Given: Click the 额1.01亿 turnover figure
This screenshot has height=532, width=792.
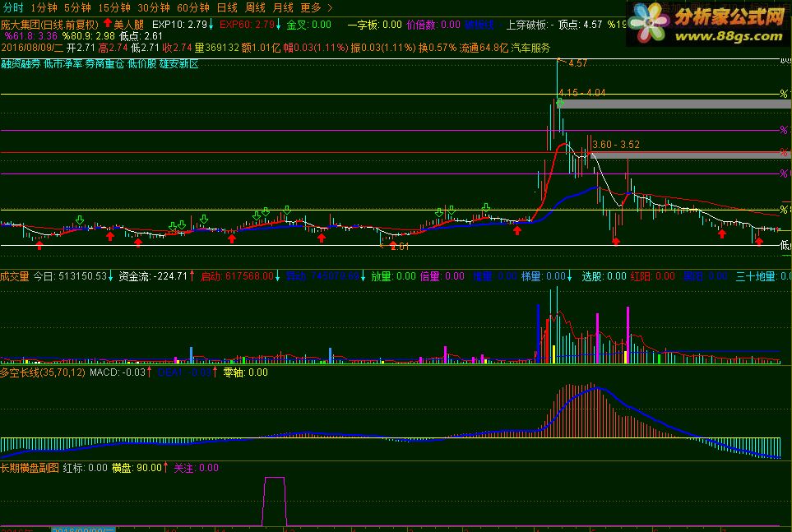Looking at the screenshot, I should 261,48.
